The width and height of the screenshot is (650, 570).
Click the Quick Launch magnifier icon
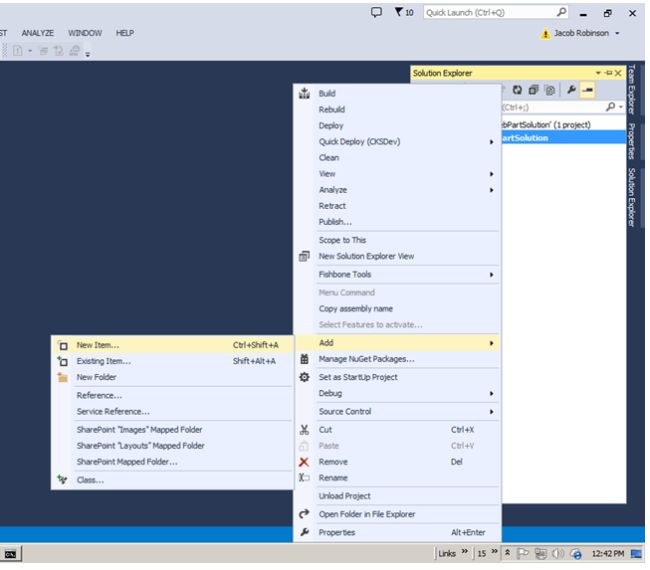pos(561,12)
